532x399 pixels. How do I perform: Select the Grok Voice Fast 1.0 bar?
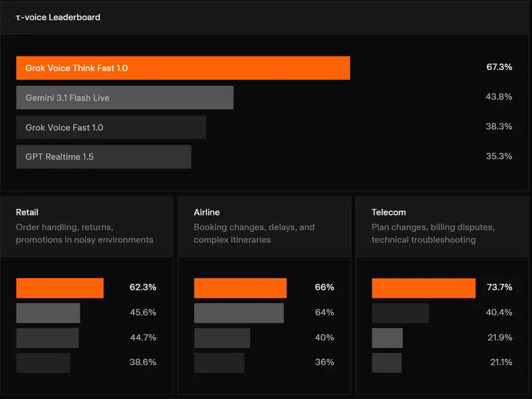click(x=111, y=127)
